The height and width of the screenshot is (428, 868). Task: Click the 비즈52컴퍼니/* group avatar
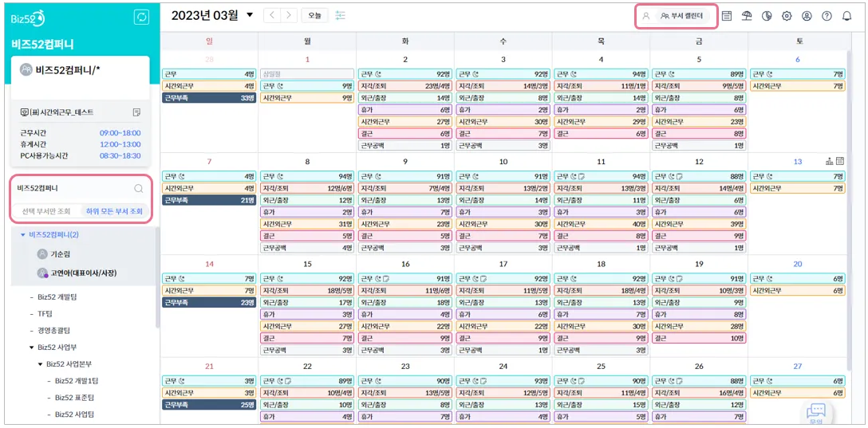click(x=26, y=69)
